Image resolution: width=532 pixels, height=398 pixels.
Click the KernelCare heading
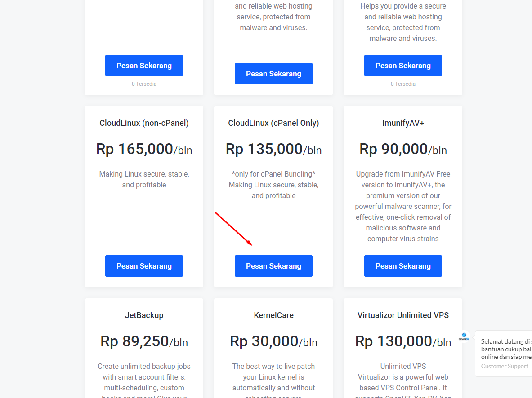point(273,315)
